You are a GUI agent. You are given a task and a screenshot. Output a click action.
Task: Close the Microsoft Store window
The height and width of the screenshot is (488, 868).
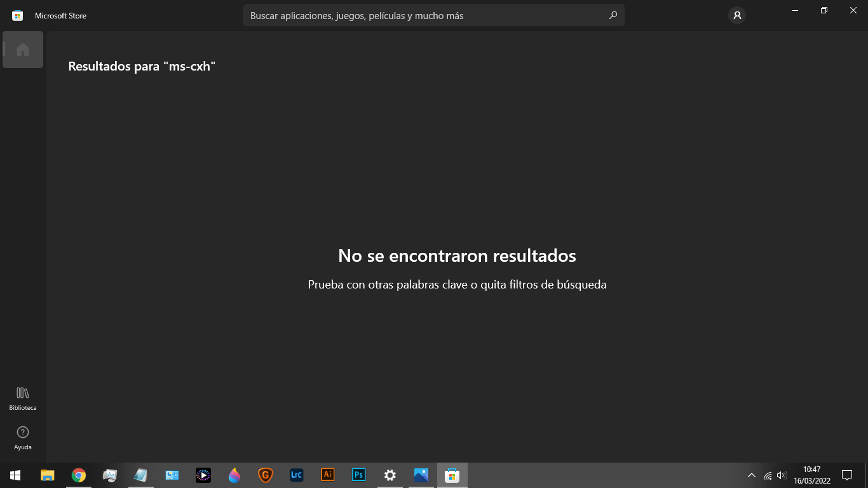tap(853, 10)
